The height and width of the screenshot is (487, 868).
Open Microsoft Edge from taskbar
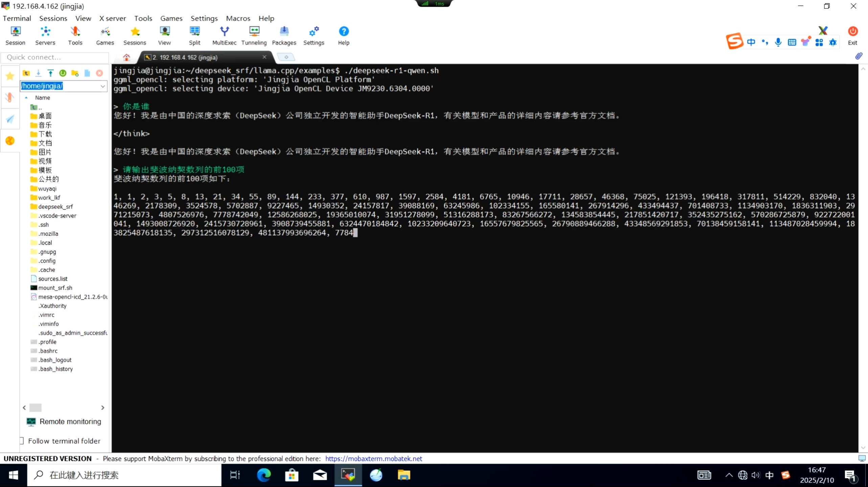coord(264,475)
